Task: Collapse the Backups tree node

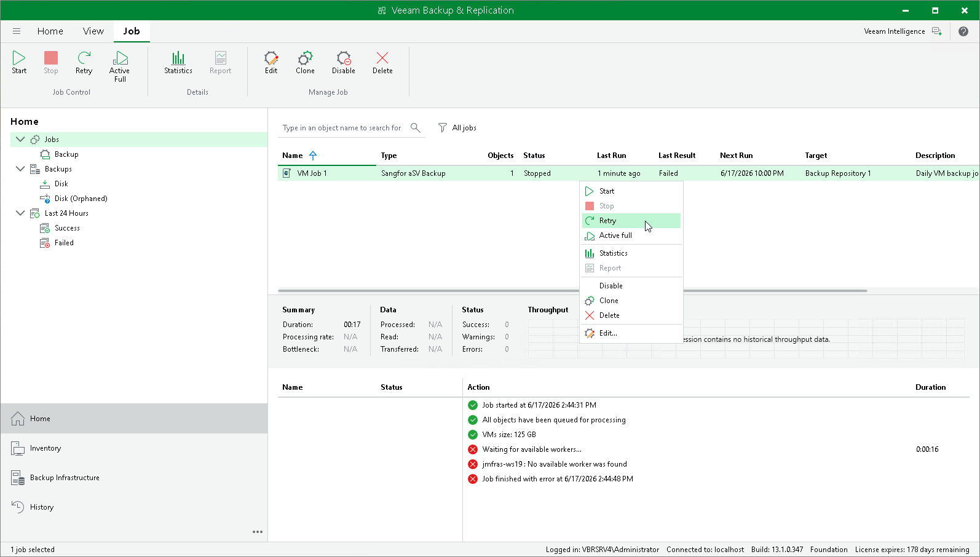Action: click(20, 169)
